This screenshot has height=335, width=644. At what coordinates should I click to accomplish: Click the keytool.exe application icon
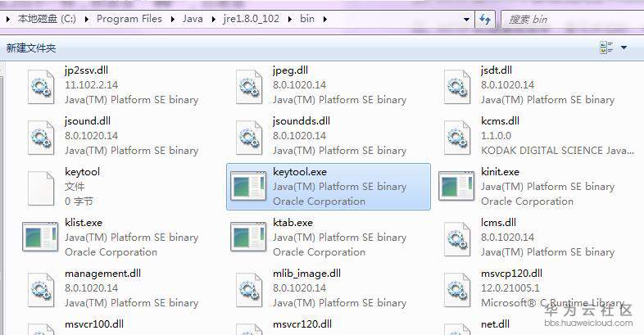click(x=248, y=187)
